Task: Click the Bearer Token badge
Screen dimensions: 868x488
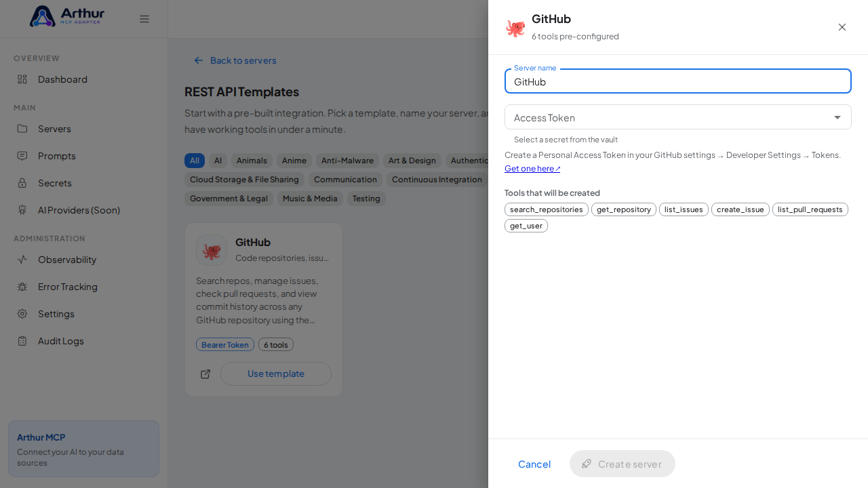Action: (225, 344)
